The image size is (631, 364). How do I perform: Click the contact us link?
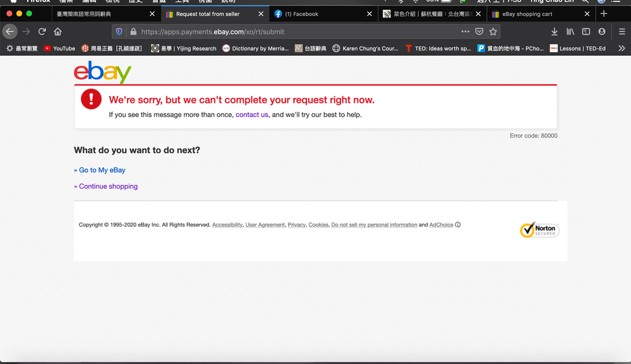click(x=251, y=115)
